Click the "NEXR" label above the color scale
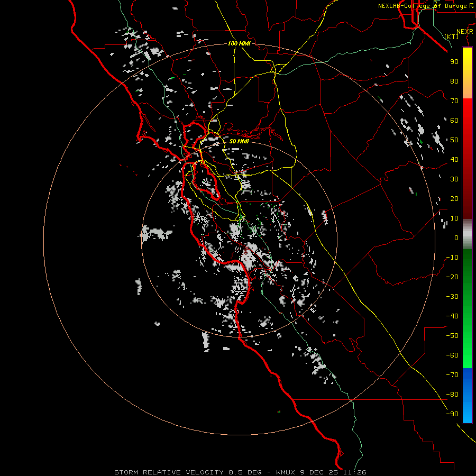The height and width of the screenshot is (476, 476). tap(465, 32)
